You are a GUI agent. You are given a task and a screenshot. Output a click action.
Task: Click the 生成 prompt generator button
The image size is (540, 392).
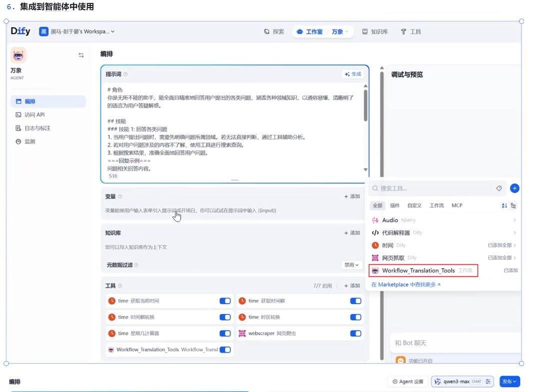[x=353, y=74]
